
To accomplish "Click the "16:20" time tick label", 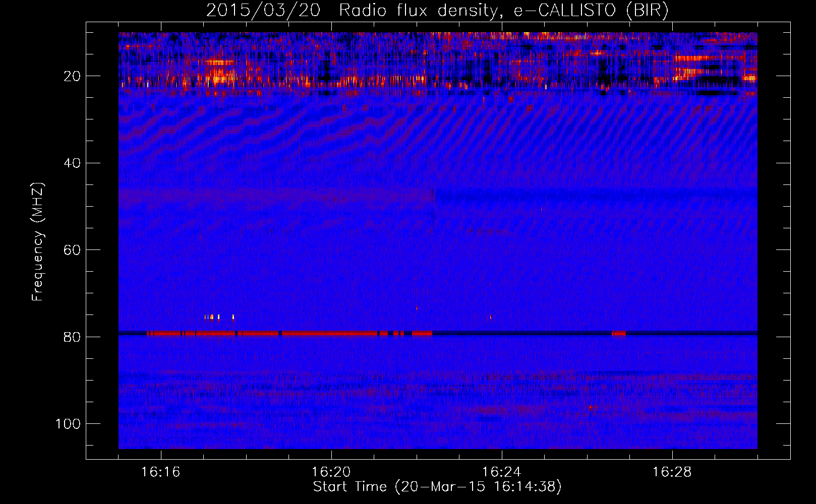I will [331, 472].
